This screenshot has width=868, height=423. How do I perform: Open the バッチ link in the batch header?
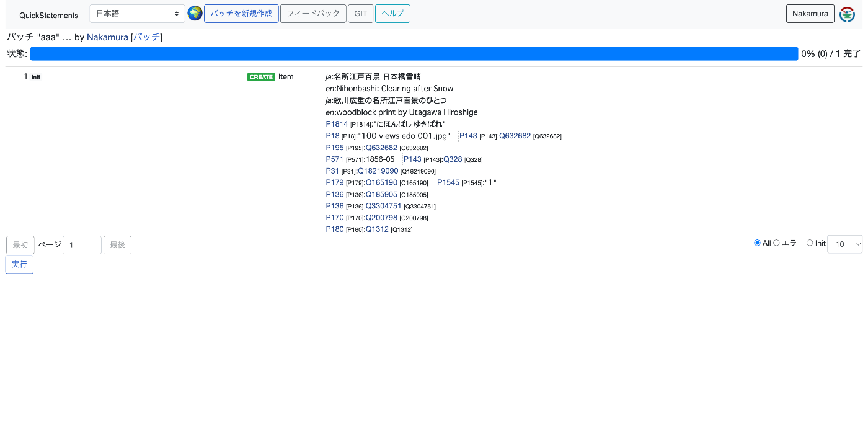point(147,37)
